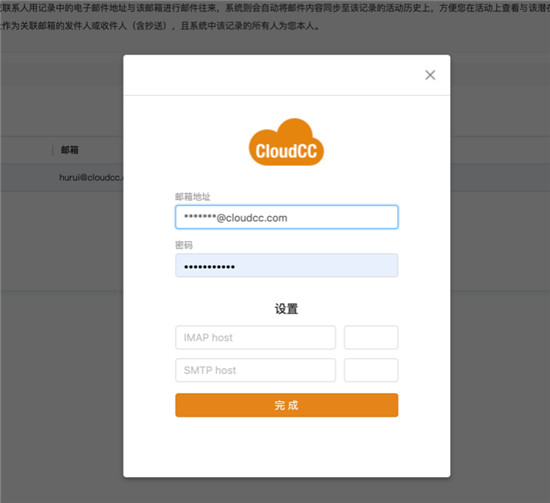The image size is (550, 503).
Task: Click the 邮箱地址 field label
Action: [193, 197]
